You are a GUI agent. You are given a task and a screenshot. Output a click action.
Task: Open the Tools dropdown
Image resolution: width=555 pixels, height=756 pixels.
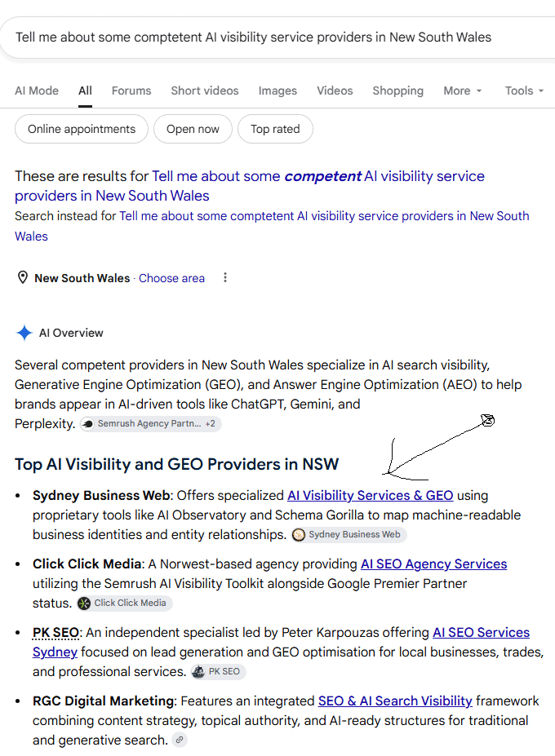pos(524,91)
